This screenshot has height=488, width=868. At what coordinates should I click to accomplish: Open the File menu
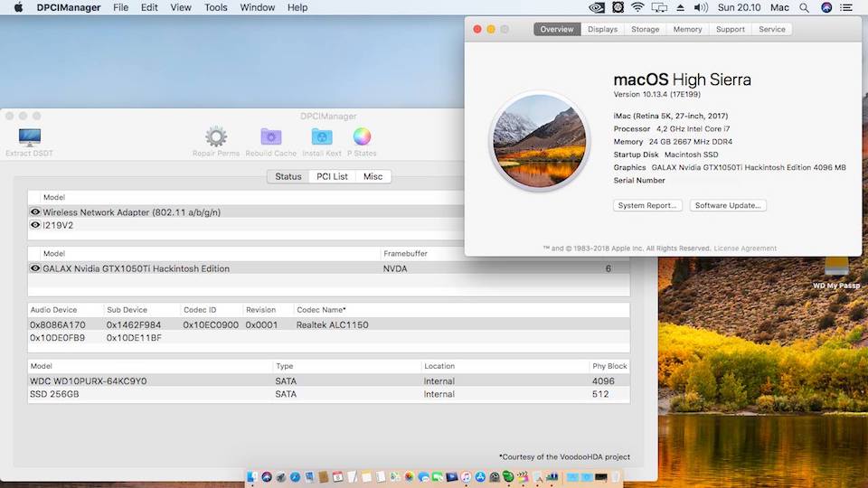[x=120, y=8]
